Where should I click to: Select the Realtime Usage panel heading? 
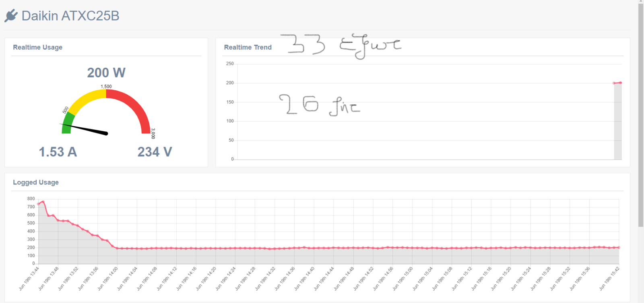38,47
